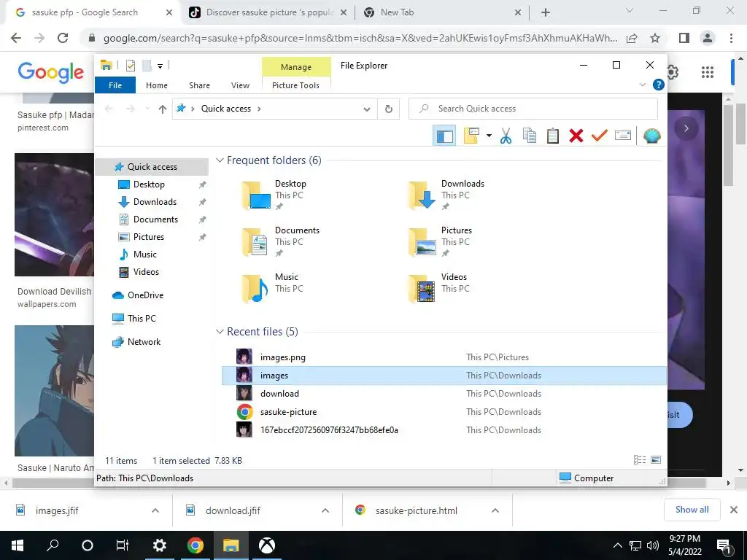Select file 167ebccf2072560976f3247bb68efe0a

[444, 430]
